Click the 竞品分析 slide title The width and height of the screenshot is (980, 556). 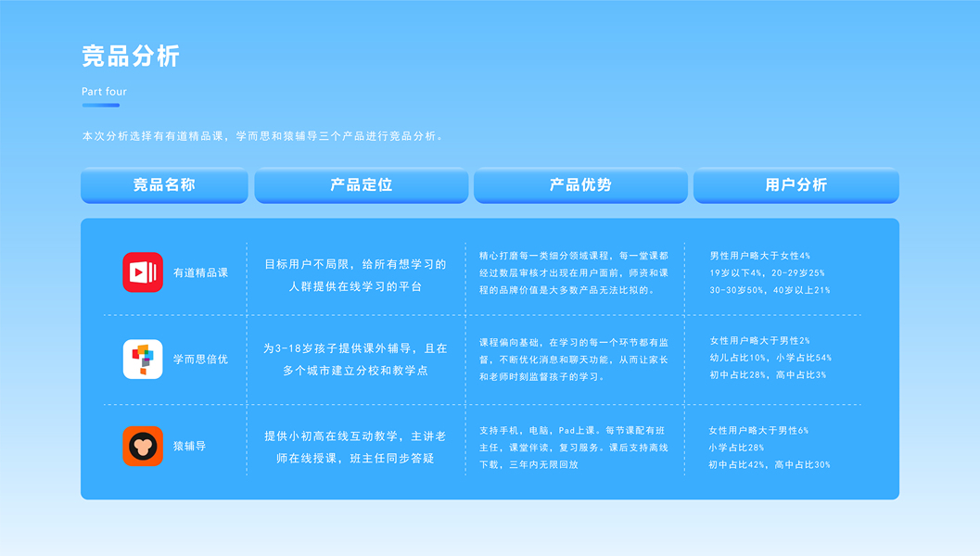(131, 57)
